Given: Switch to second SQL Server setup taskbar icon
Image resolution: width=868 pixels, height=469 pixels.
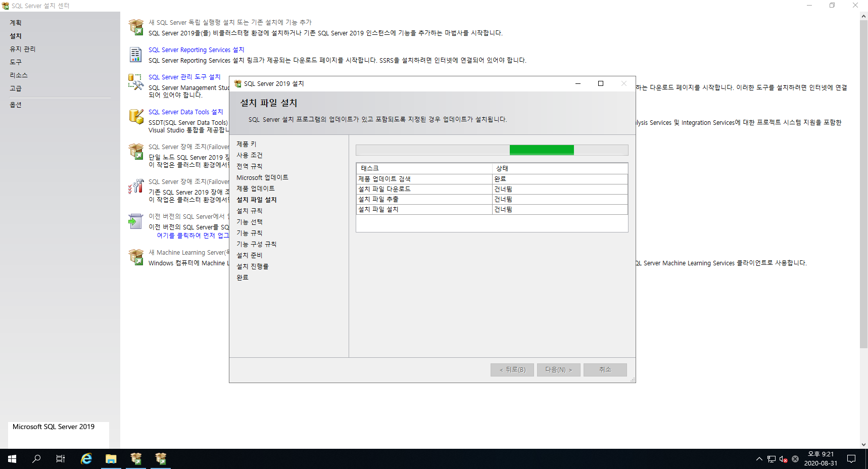Looking at the screenshot, I should coord(161,459).
